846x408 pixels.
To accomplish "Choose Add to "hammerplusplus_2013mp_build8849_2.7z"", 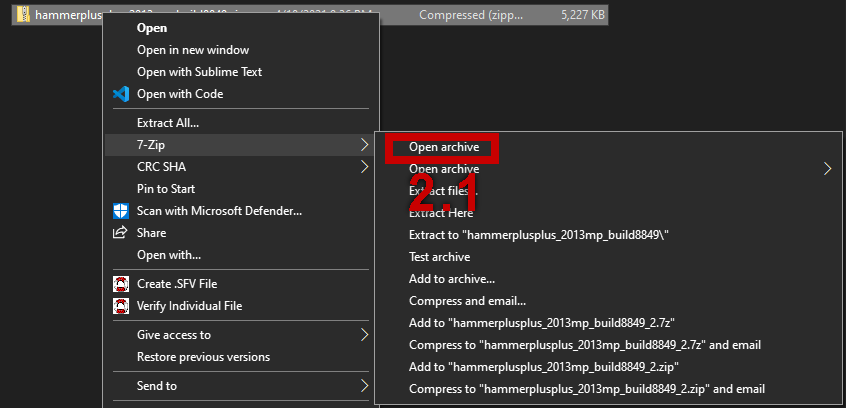I will [542, 323].
